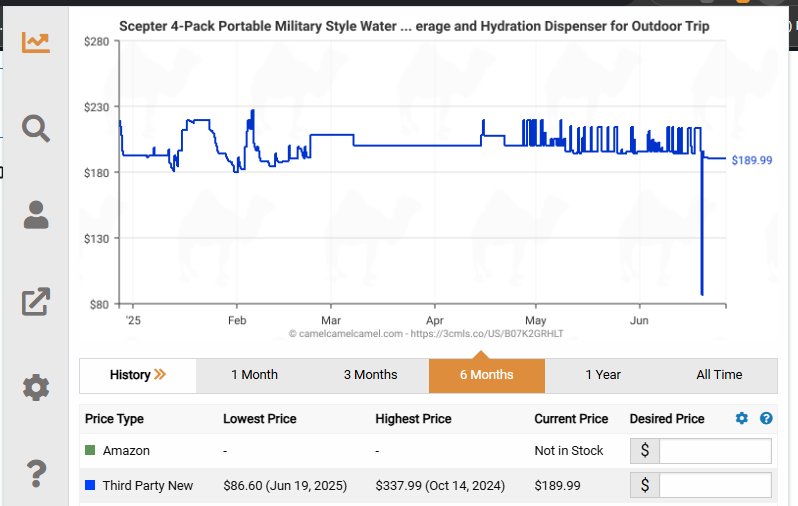Click the $189.99 label on the chart

[x=752, y=160]
